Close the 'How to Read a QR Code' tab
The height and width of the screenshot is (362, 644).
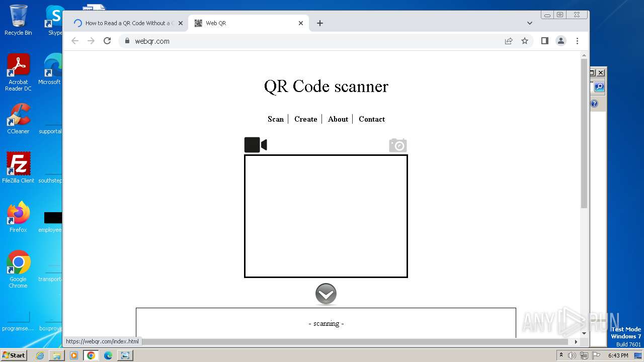(x=181, y=23)
